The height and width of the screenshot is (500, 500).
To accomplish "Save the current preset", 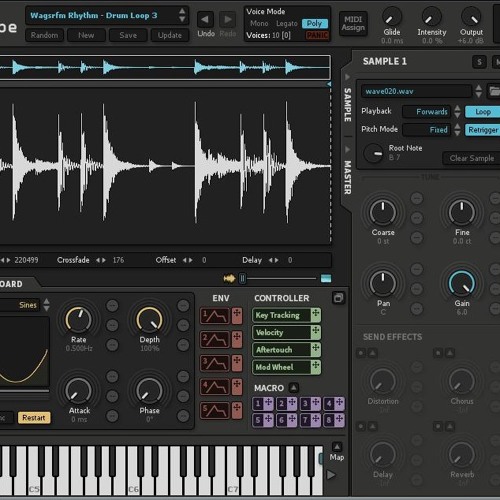I will (128, 35).
